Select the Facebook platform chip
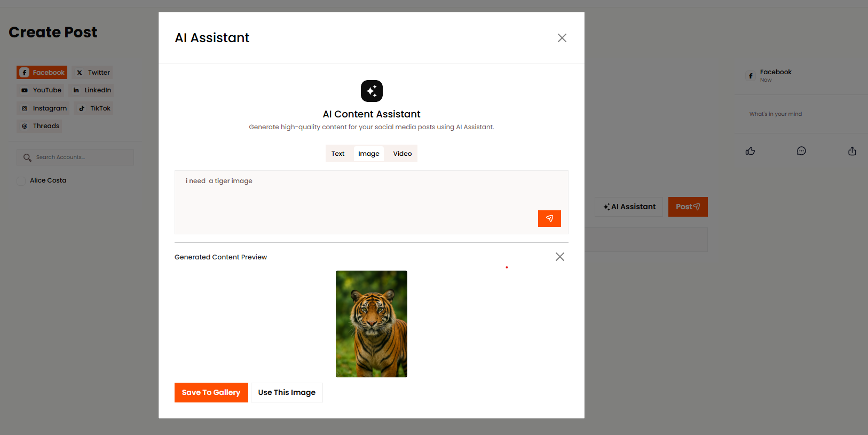The width and height of the screenshot is (868, 435). [x=42, y=73]
